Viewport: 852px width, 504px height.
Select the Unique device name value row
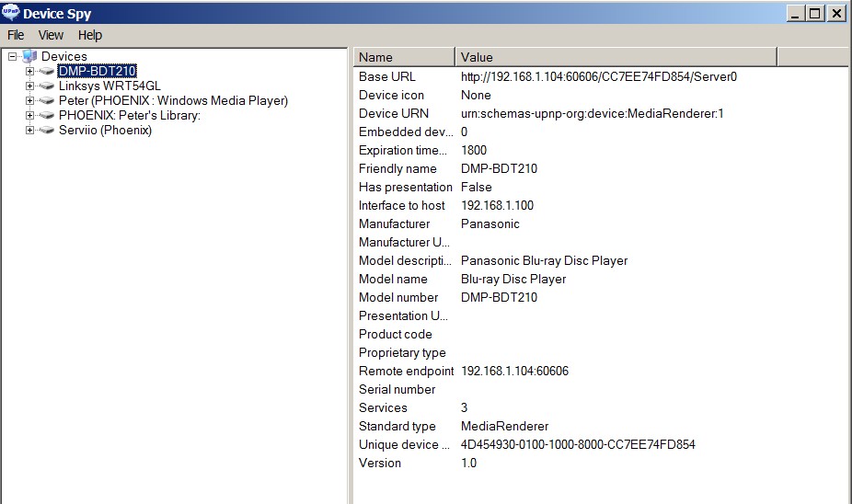[x=578, y=445]
